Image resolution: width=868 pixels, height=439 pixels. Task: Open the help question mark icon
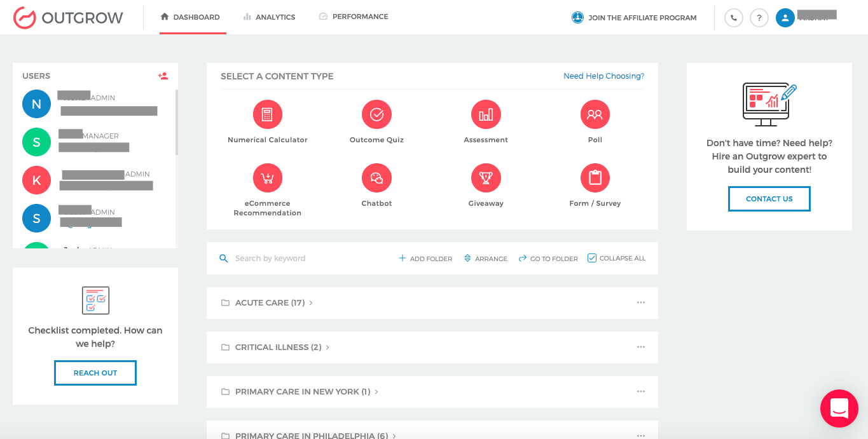coord(759,18)
